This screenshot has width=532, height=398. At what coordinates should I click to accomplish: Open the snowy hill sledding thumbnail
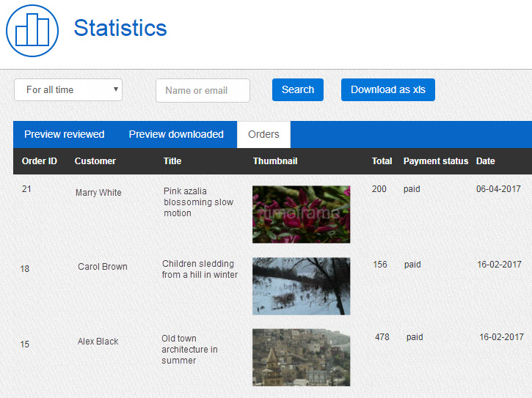(301, 286)
